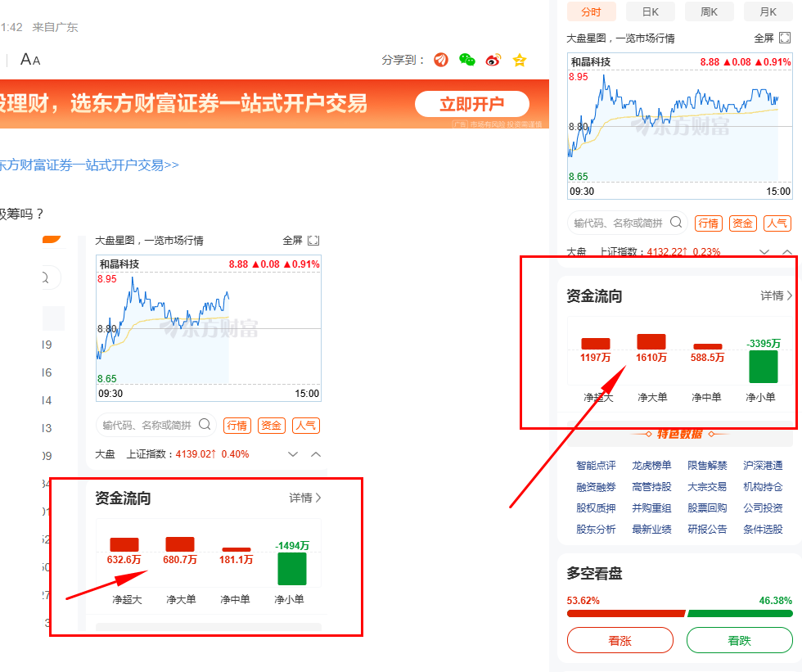The width and height of the screenshot is (802, 672).
Task: Open 沪深港通 link
Action: pos(763,466)
